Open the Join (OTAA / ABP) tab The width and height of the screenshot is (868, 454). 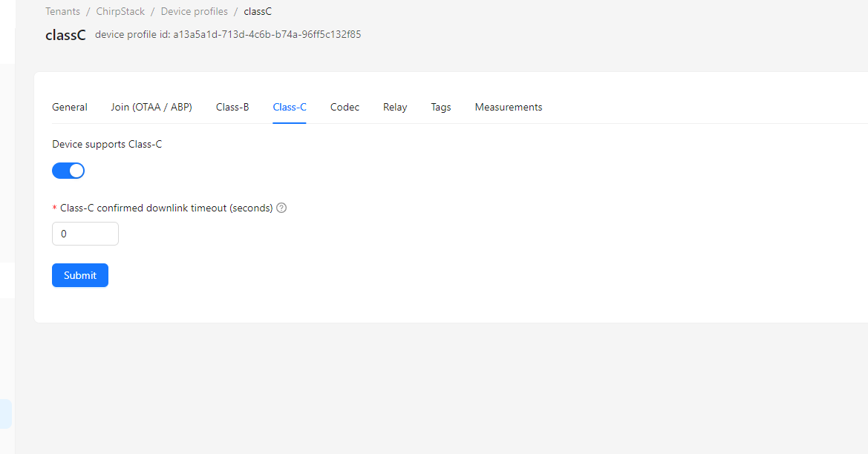click(151, 108)
